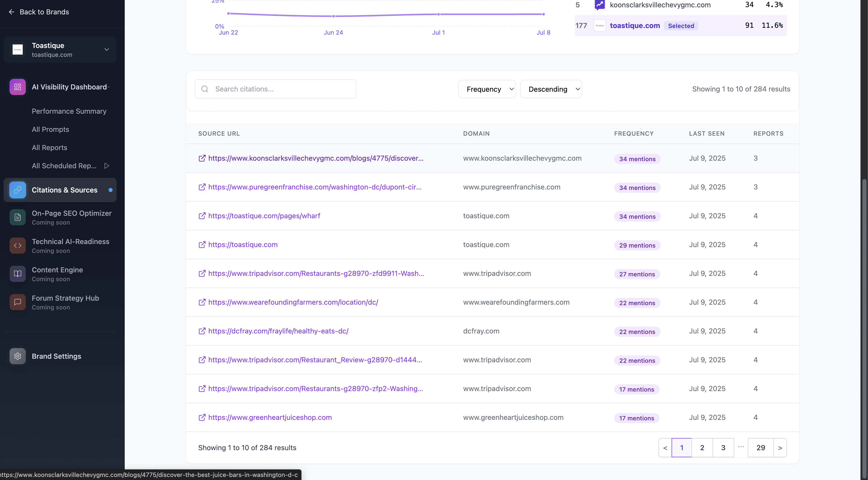Click external link icon for dcfray.com row
The height and width of the screenshot is (480, 868).
(x=202, y=331)
